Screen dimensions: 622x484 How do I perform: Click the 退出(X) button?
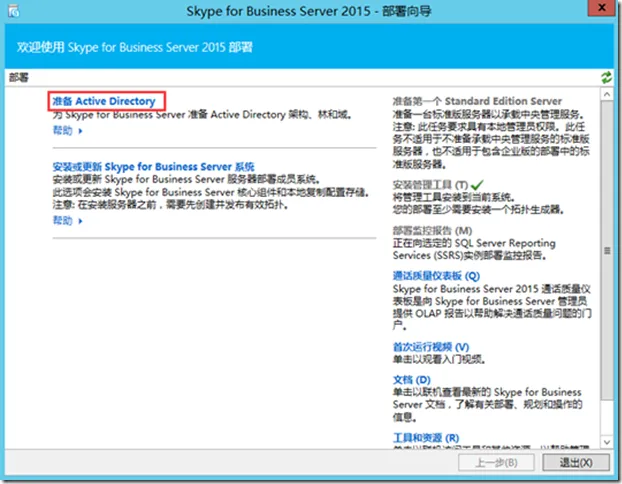coord(576,462)
